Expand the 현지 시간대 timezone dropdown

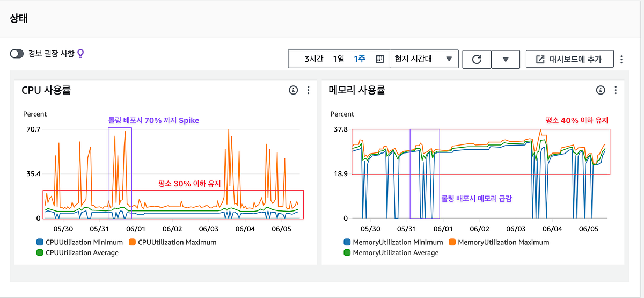424,59
